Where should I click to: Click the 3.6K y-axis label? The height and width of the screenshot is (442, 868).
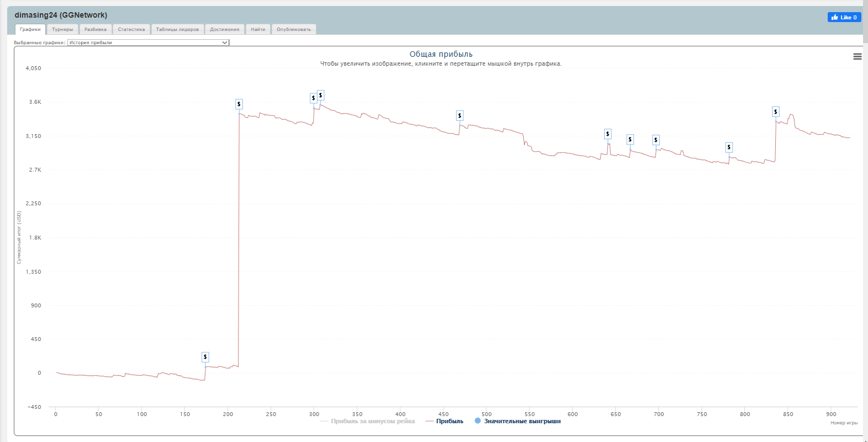coord(35,102)
